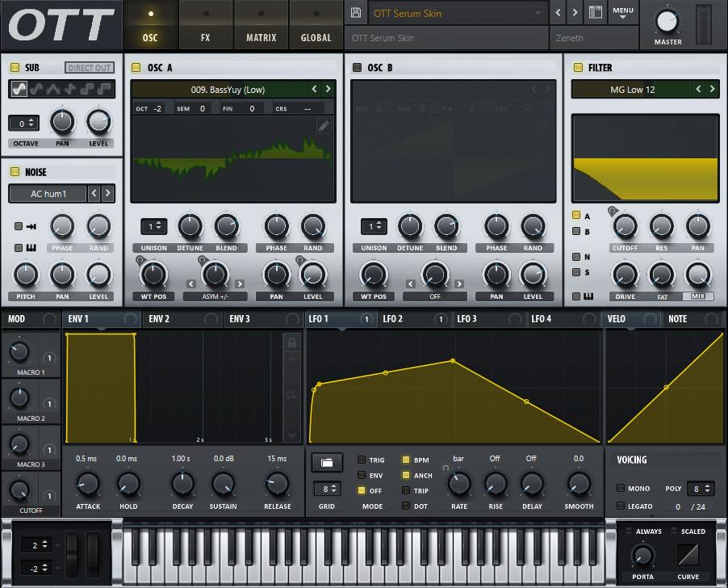Select previous noise sample before AC hum1
Viewport: 728px width, 588px height.
pos(94,193)
